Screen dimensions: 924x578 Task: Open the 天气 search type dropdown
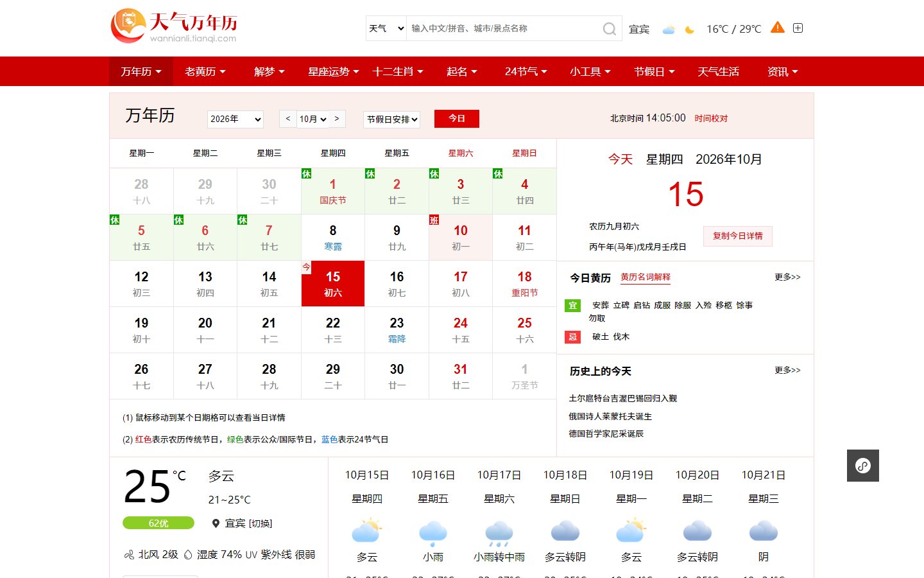click(386, 28)
